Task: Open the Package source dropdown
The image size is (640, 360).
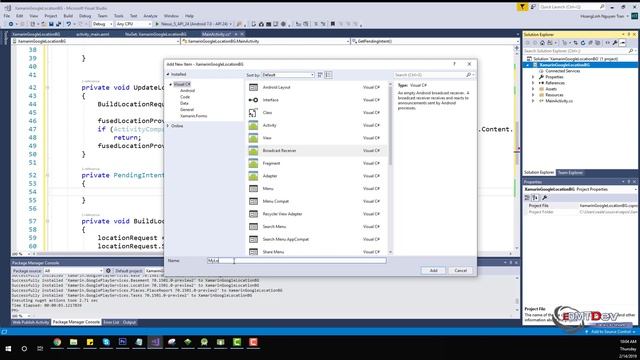Action: click(x=73, y=271)
